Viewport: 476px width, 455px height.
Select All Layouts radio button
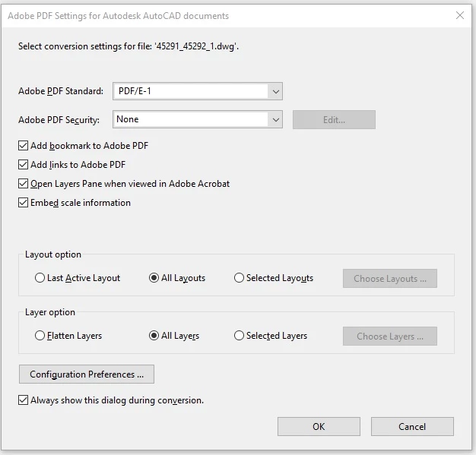point(154,278)
